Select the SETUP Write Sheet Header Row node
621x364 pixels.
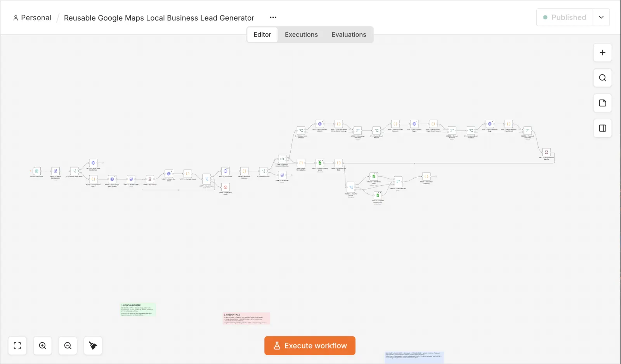pyautogui.click(x=93, y=163)
